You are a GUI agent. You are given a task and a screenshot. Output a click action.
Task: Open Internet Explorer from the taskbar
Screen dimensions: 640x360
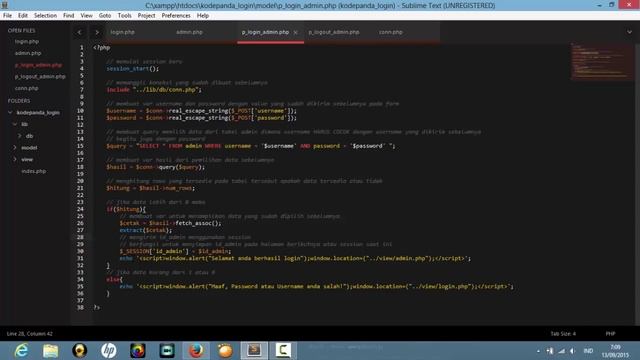[21, 351]
